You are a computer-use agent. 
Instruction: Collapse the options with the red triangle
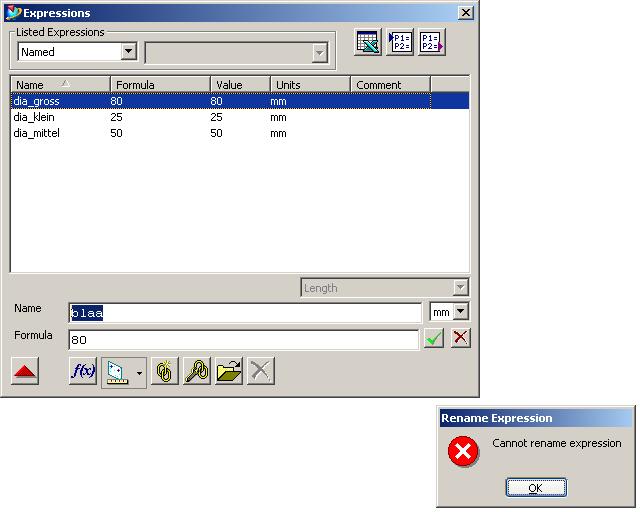[x=25, y=371]
